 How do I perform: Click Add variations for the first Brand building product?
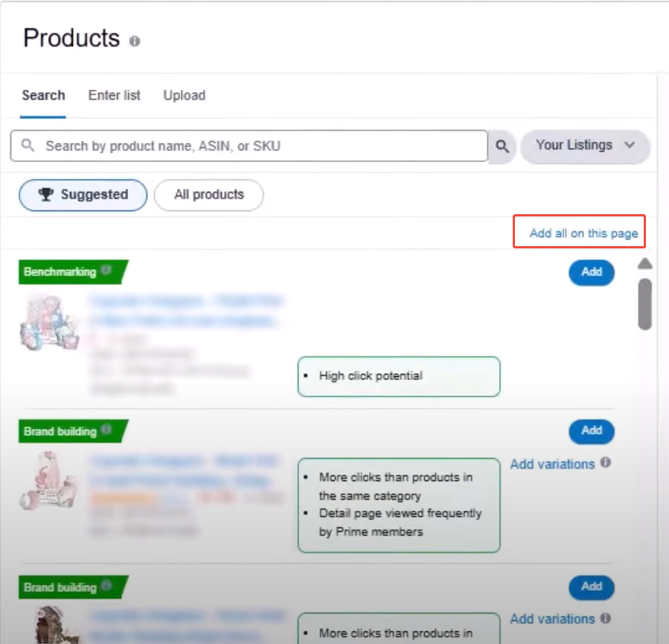pos(552,464)
